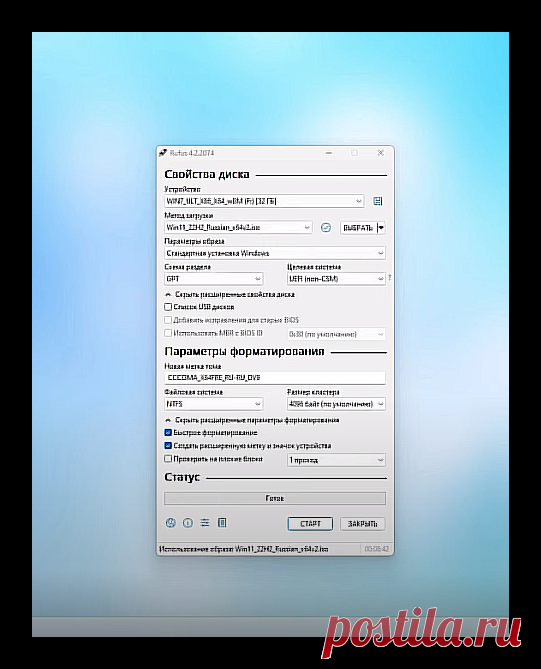541x669 pixels.
Task: Toggle the Список USB дисков checkbox
Action: tap(168, 307)
